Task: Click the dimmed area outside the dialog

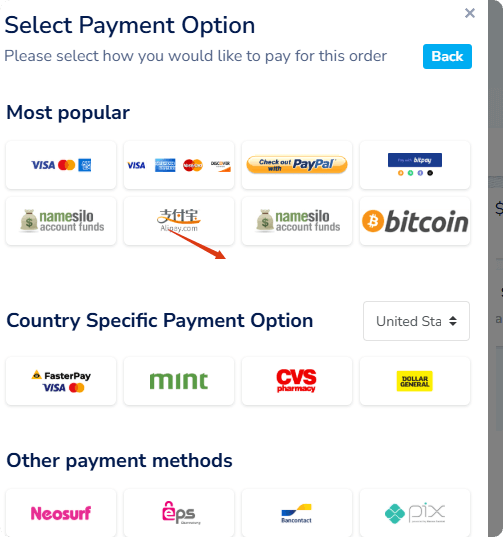Action: pos(496,268)
